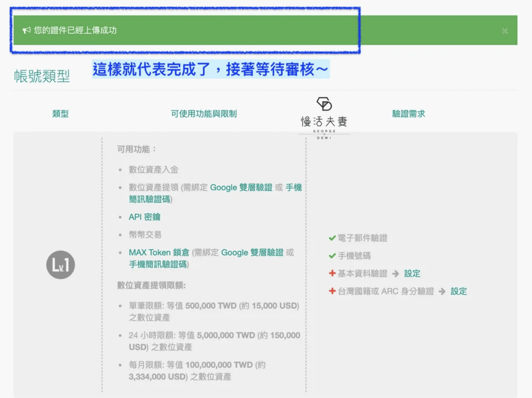Open 設定 for 台灣國籍或 ARC 身分驗證
The height and width of the screenshot is (398, 532).
[x=459, y=291]
